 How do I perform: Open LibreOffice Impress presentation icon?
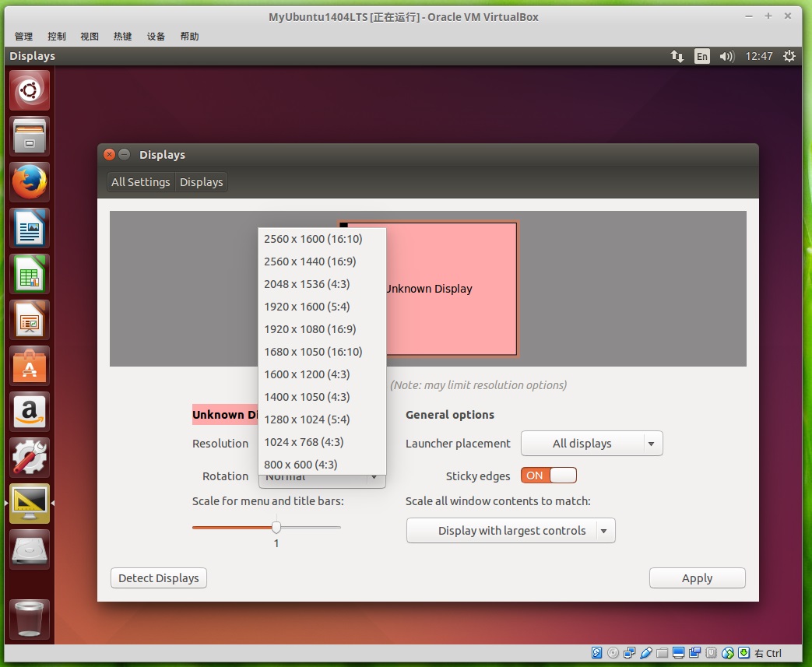point(30,320)
